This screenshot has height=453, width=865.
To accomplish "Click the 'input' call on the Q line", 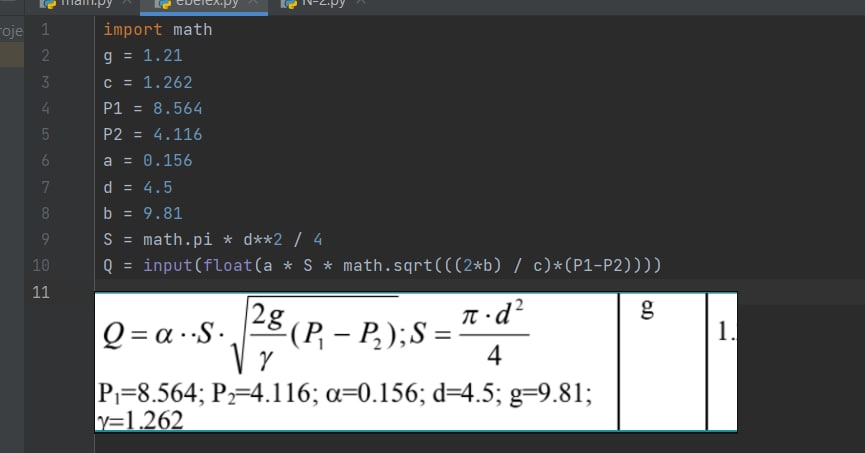I will (168, 265).
